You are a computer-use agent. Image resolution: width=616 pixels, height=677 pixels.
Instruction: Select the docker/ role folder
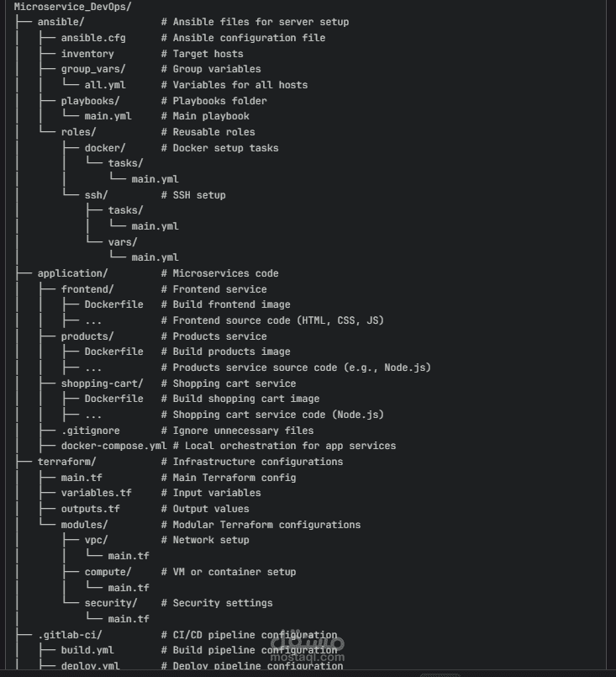[105, 148]
